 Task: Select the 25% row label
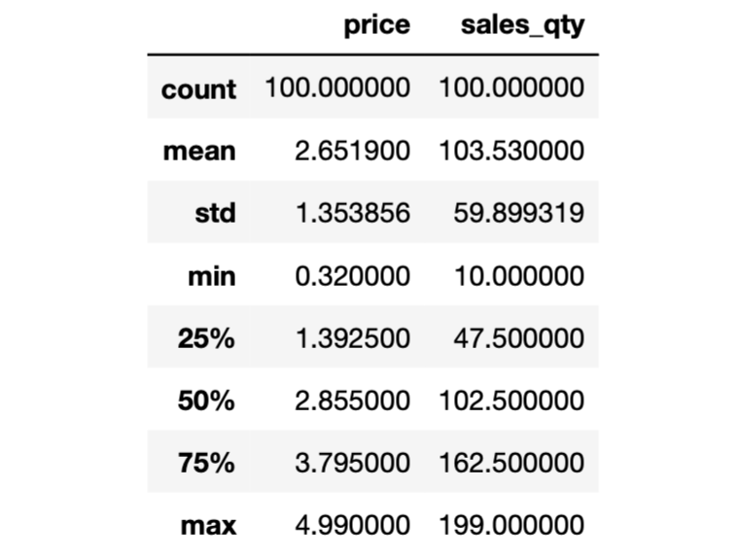click(x=206, y=338)
